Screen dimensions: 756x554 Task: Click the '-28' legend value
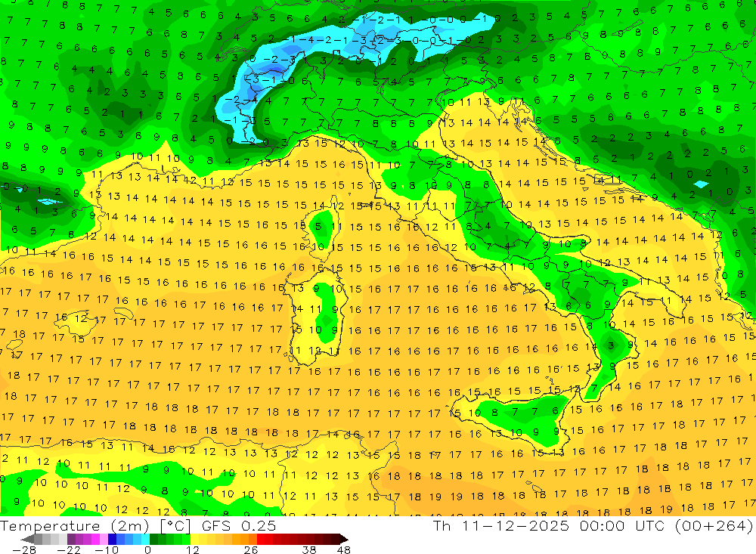pyautogui.click(x=23, y=550)
